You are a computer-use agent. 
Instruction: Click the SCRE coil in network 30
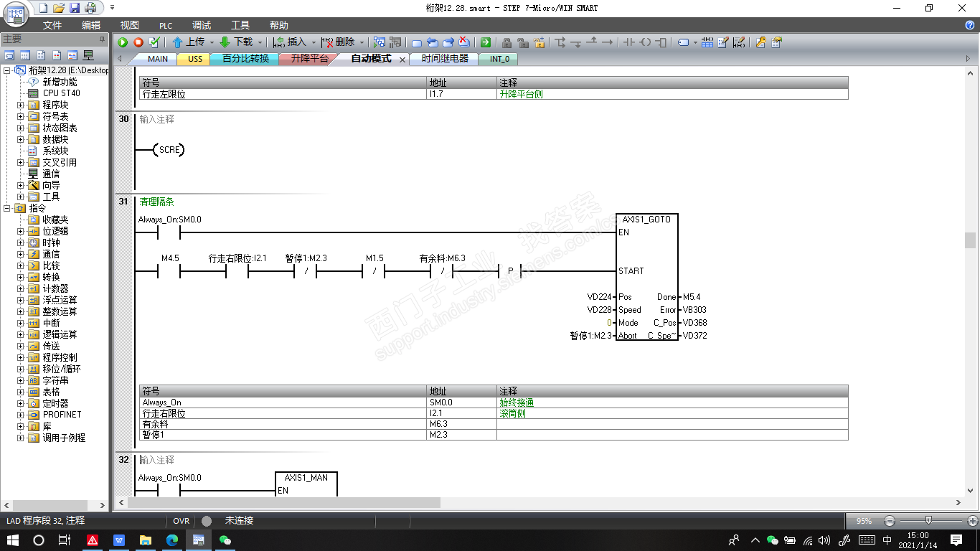click(x=170, y=150)
